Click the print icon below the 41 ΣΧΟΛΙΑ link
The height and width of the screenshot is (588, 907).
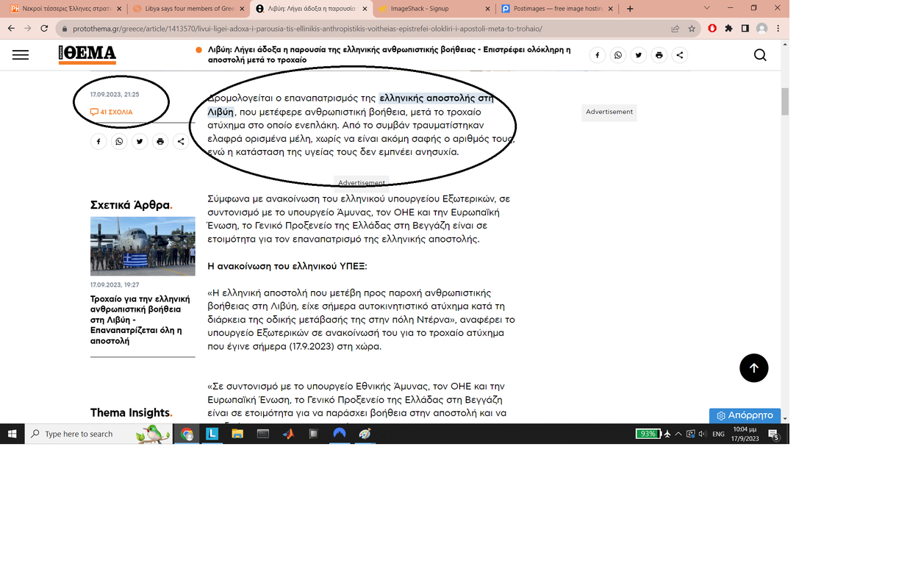coord(160,142)
